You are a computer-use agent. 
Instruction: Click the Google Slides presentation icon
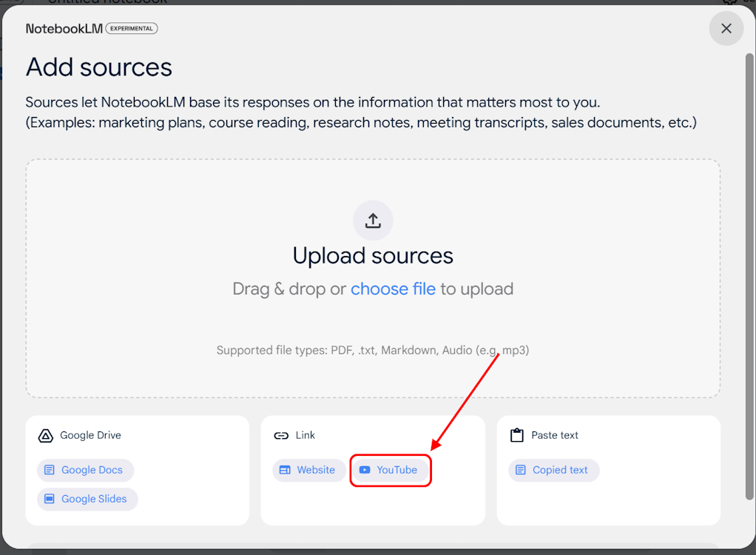point(50,499)
